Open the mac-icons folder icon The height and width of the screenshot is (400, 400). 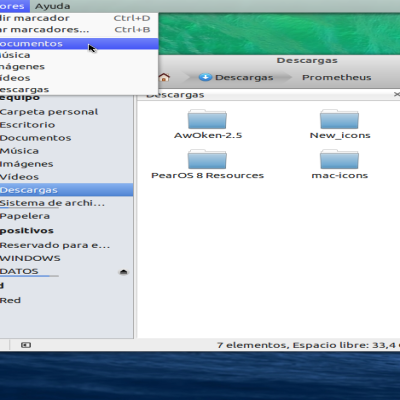pyautogui.click(x=339, y=159)
